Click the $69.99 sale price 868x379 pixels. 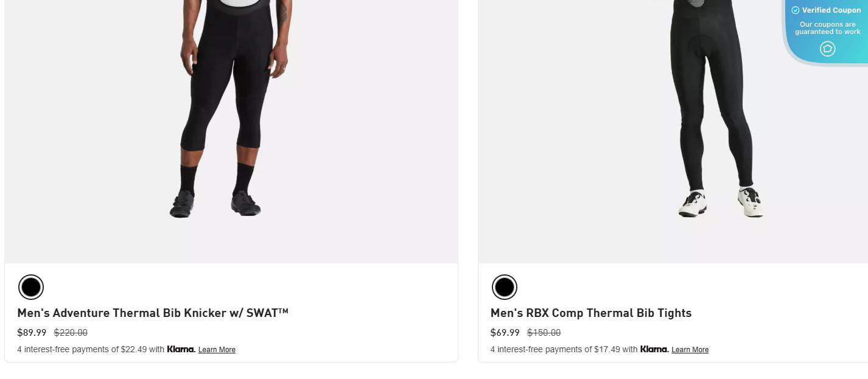tap(505, 333)
